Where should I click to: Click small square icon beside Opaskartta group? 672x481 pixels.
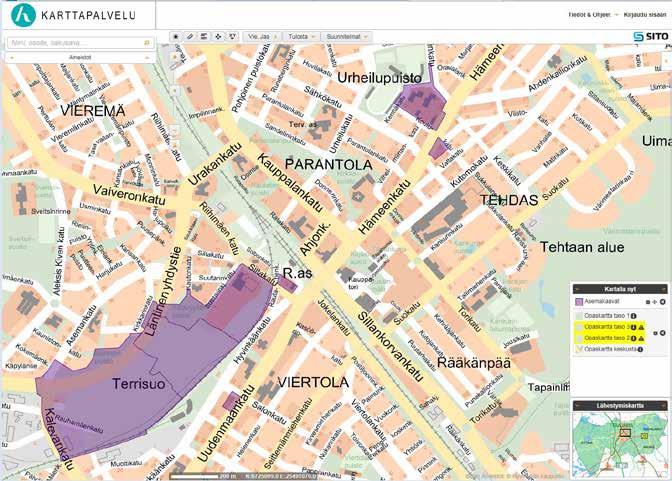pos(655,333)
